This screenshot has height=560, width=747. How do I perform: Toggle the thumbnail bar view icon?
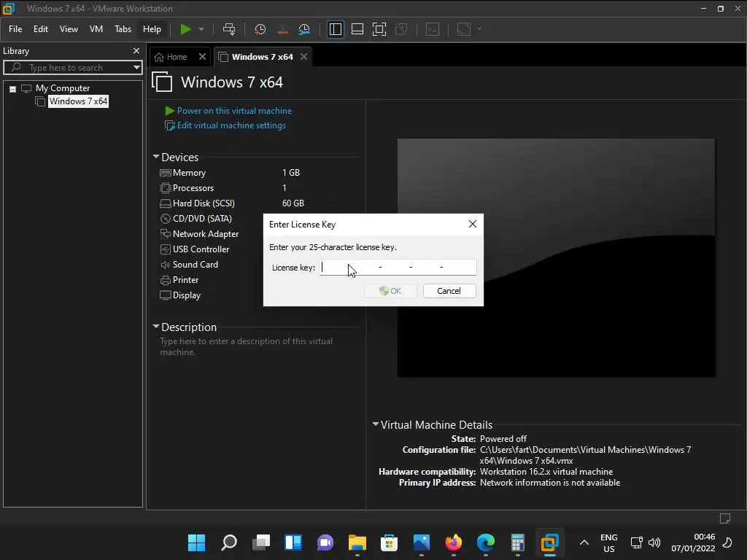pos(357,29)
